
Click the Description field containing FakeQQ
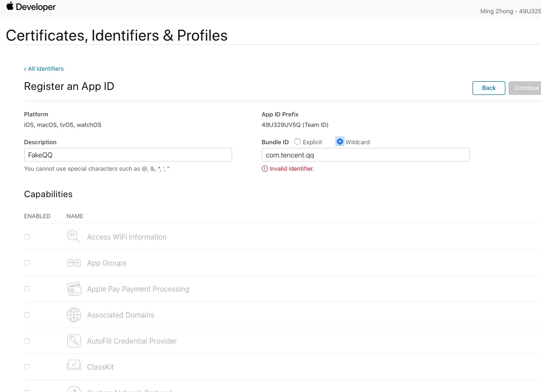[x=128, y=155]
